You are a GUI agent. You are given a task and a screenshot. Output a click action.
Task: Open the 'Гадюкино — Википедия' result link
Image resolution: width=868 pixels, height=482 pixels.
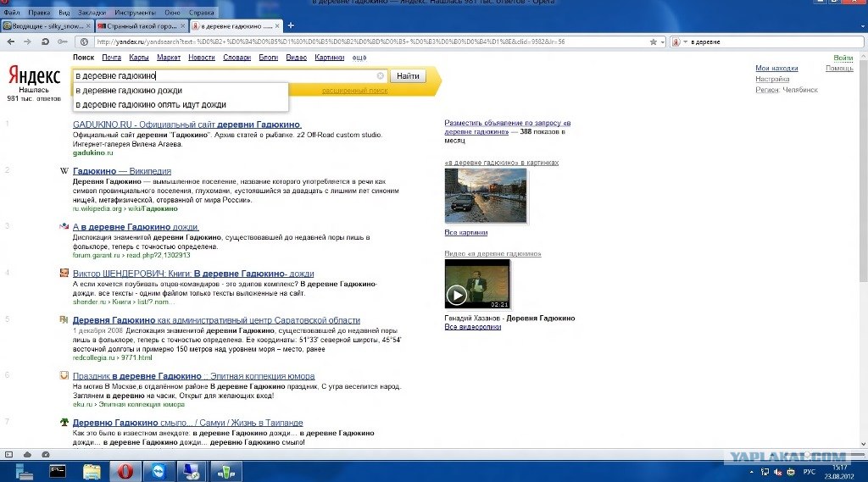(x=122, y=171)
